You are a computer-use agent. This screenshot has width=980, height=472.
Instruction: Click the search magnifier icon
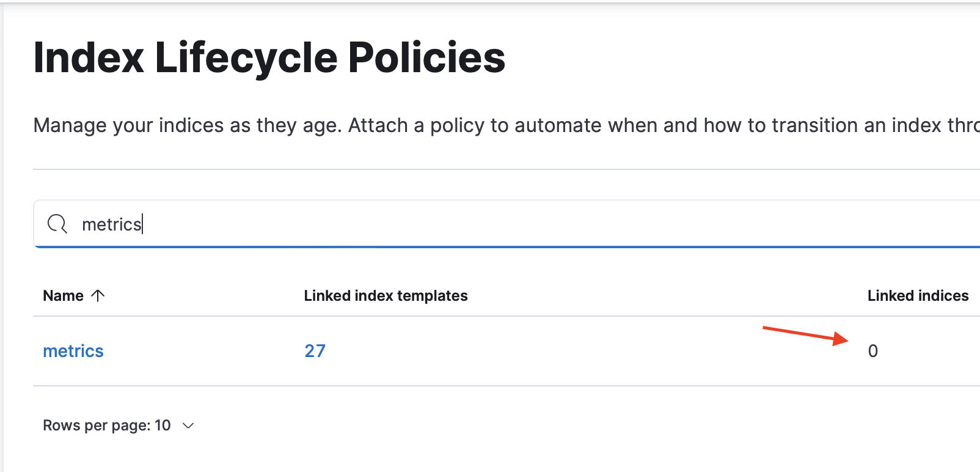tap(57, 224)
